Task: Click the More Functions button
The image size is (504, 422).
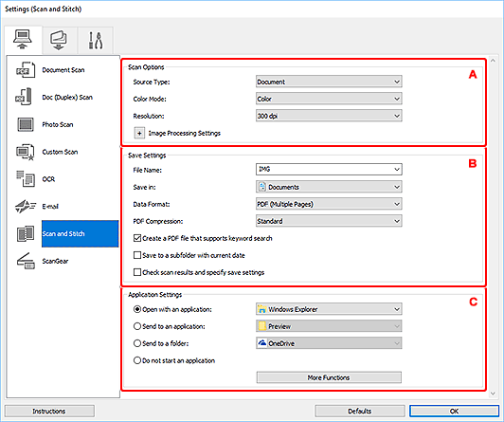Action: (329, 377)
